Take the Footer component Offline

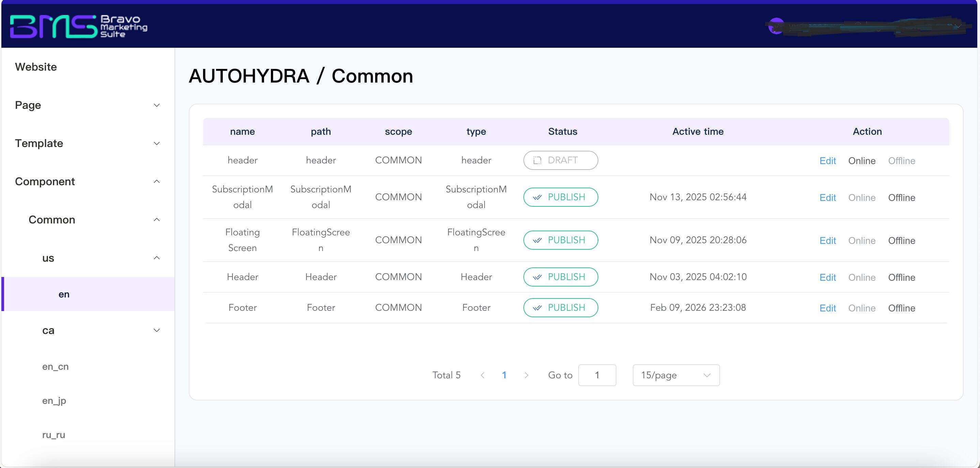click(x=901, y=308)
